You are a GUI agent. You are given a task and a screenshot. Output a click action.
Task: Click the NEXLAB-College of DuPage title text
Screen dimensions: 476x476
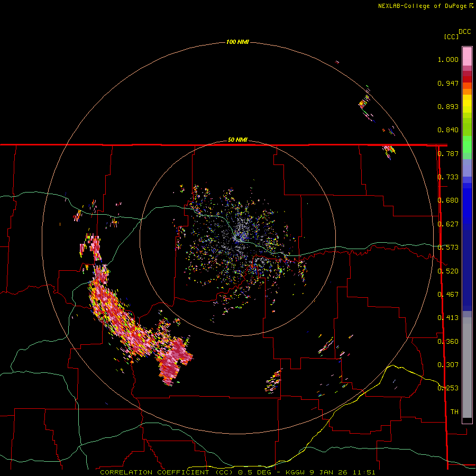423,6
